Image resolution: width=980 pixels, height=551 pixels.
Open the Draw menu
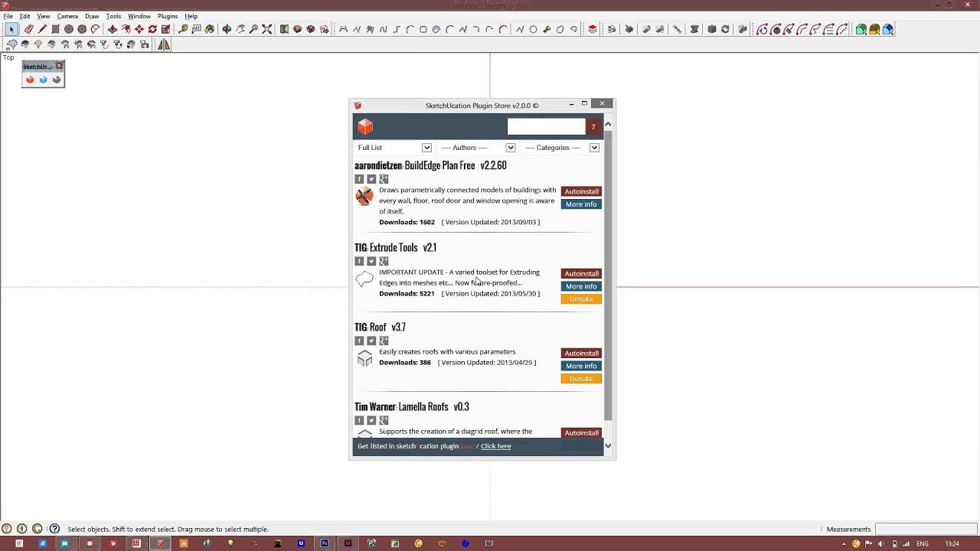92,16
